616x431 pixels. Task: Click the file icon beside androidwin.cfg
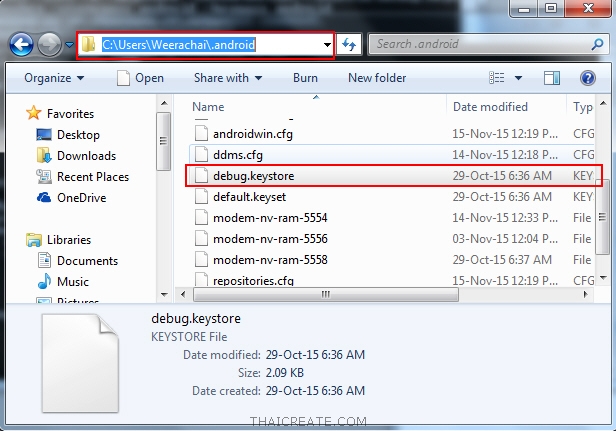point(202,134)
